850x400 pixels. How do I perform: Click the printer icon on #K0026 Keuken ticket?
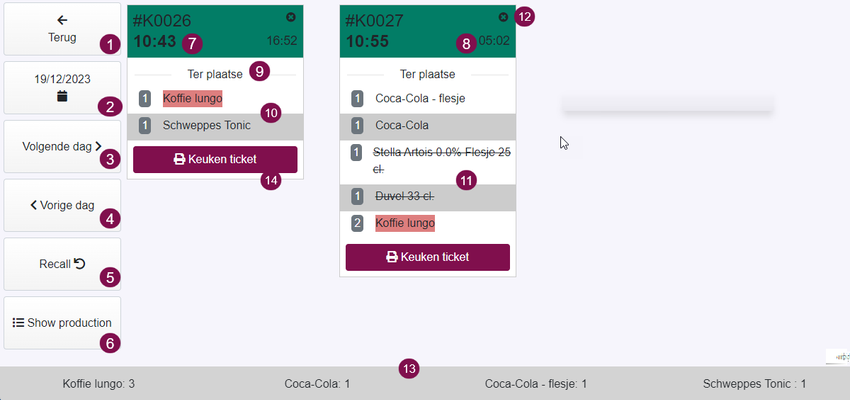click(x=179, y=159)
